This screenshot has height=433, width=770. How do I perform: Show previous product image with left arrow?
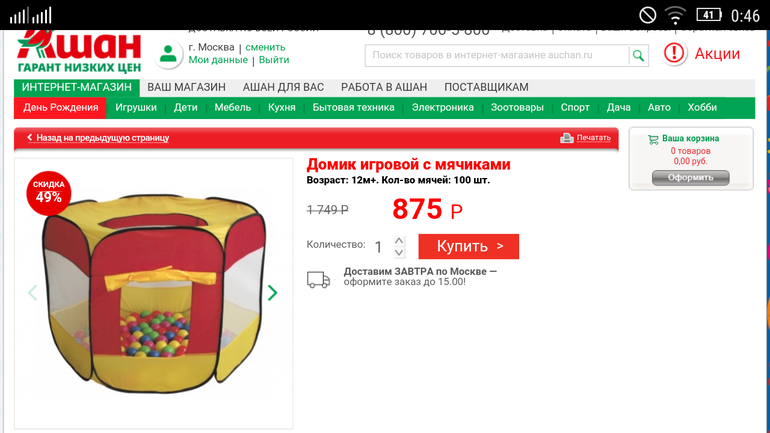[x=32, y=293]
